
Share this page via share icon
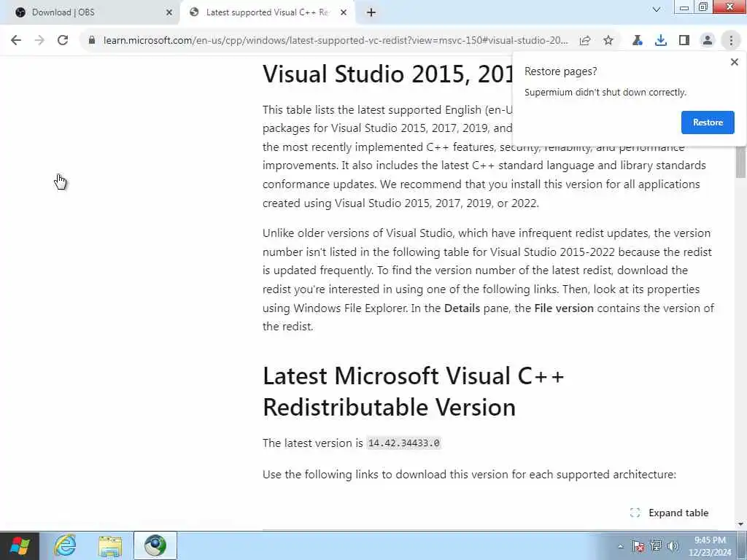(585, 41)
